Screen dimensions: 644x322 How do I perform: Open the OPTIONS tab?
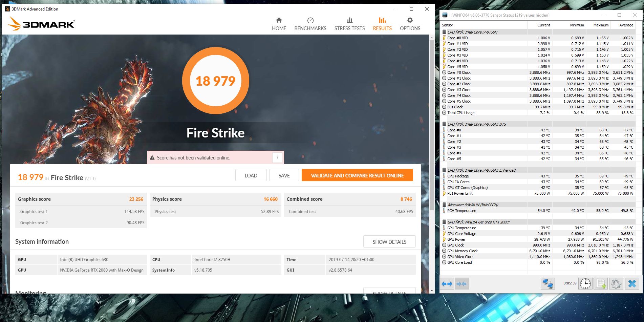click(410, 24)
